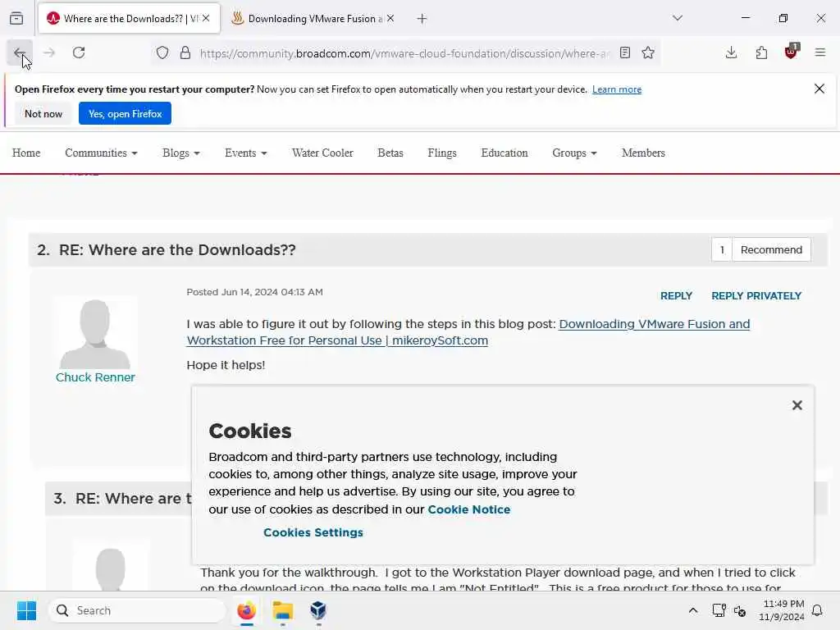Image resolution: width=840 pixels, height=630 pixels.
Task: Open the Downloads panel icon
Action: click(731, 52)
